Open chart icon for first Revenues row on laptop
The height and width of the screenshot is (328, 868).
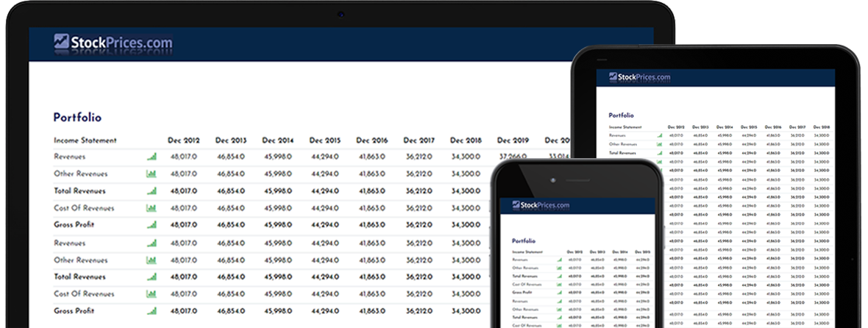(152, 157)
